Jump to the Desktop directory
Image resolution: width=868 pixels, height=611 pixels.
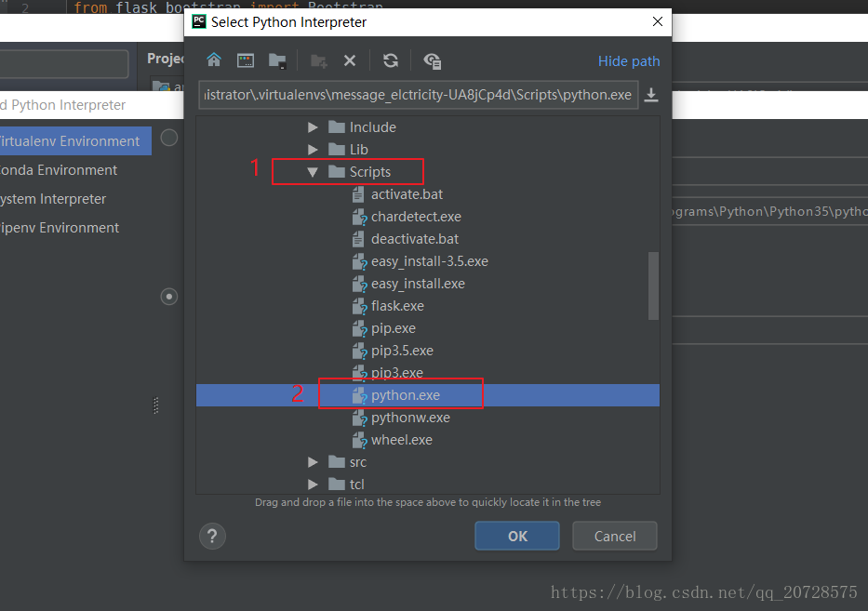pos(245,59)
